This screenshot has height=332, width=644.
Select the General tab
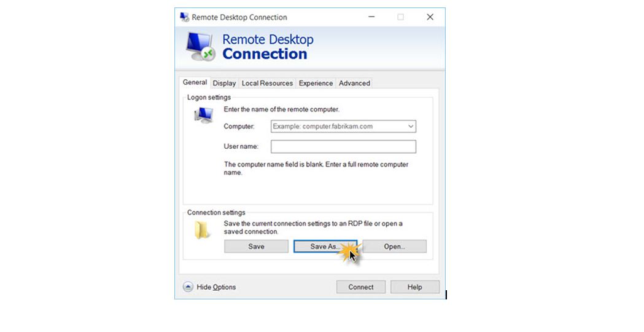click(x=195, y=82)
